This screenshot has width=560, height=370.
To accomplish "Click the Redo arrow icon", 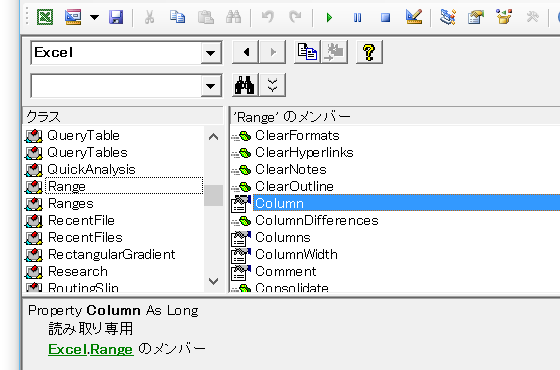I will coord(295,17).
